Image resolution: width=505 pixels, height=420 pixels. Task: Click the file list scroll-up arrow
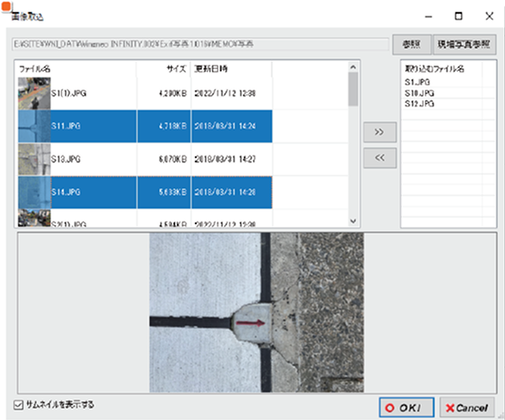(353, 67)
